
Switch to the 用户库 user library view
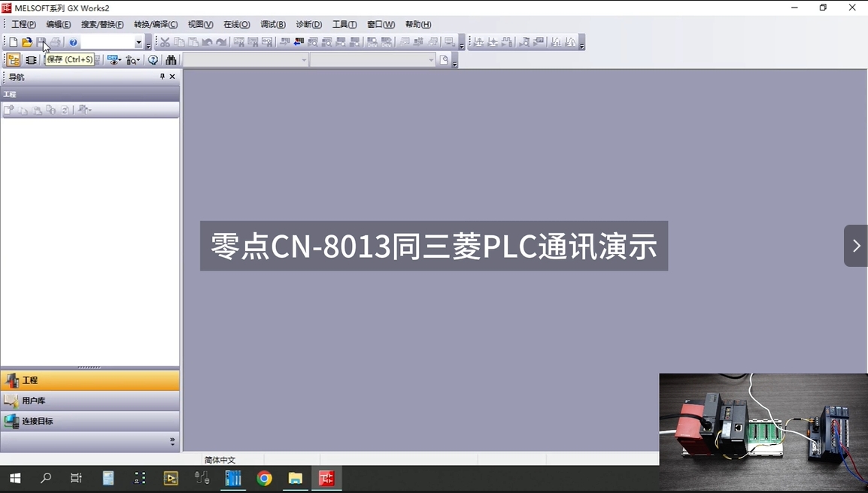(x=90, y=401)
